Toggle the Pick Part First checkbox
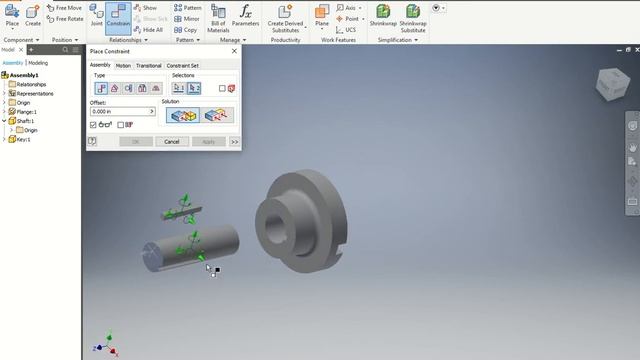Screen dimensions: 640x360 click(222, 88)
